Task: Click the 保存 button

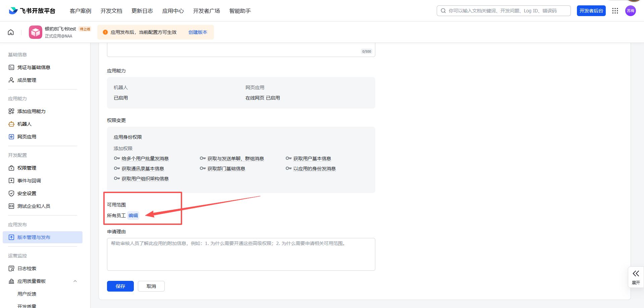Action: (x=120, y=286)
